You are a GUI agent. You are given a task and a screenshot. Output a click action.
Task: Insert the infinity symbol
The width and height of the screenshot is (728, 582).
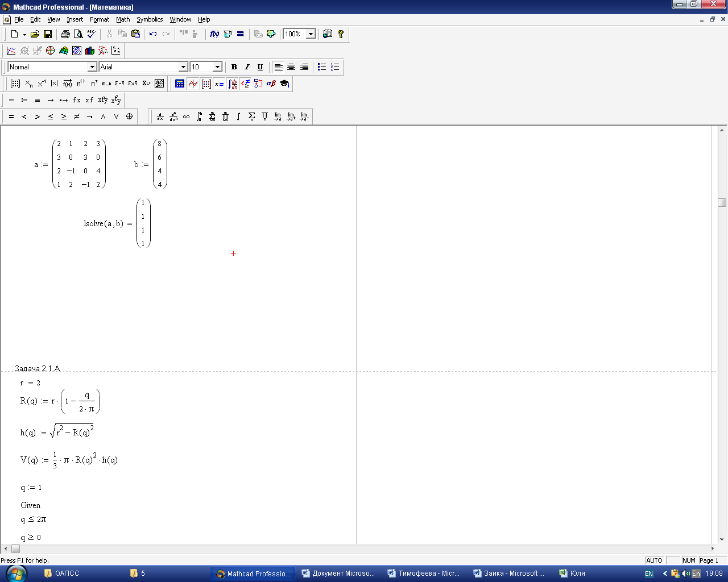point(186,117)
